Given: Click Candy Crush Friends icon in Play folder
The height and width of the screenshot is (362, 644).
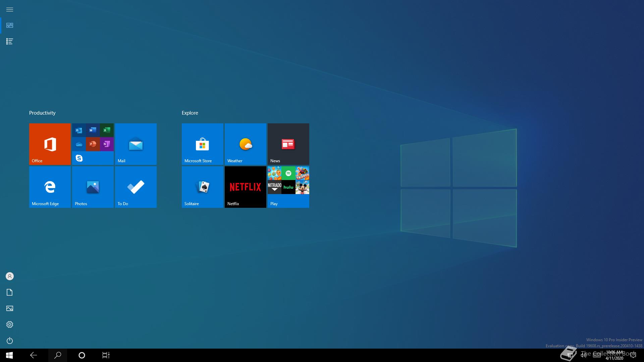Looking at the screenshot, I should (x=302, y=173).
